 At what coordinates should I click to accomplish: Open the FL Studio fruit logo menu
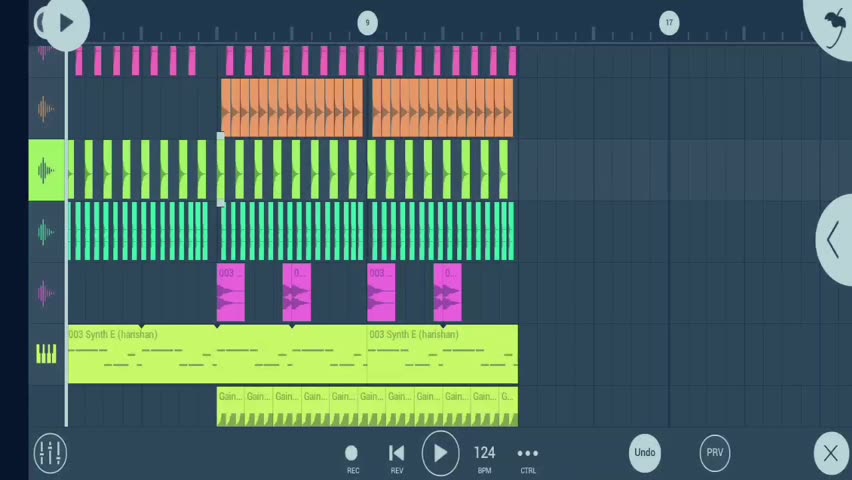[x=833, y=27]
